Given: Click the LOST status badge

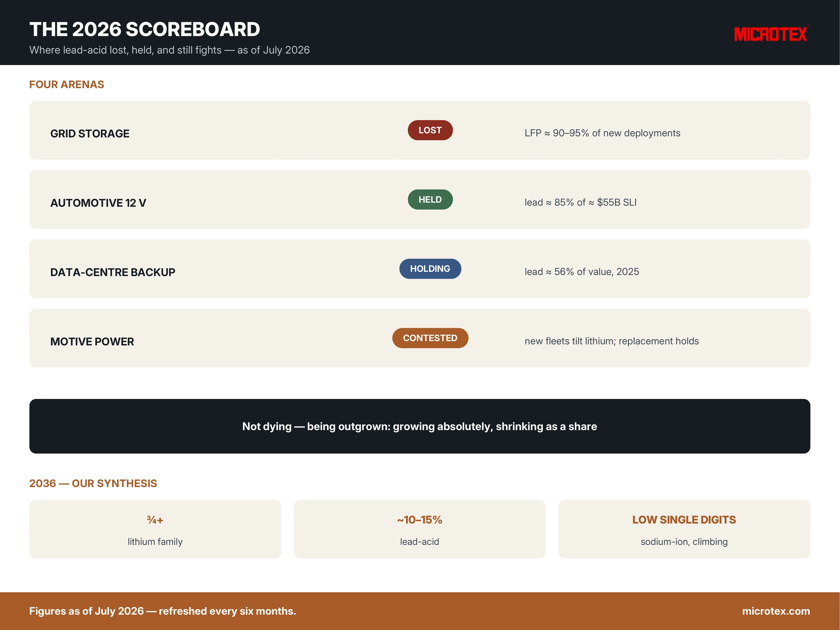Looking at the screenshot, I should pos(430,130).
